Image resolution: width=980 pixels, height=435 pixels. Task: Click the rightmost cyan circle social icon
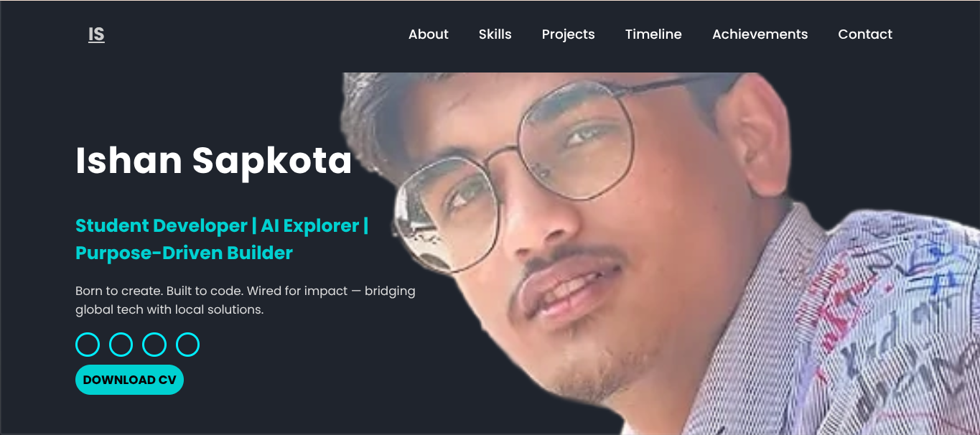click(187, 345)
